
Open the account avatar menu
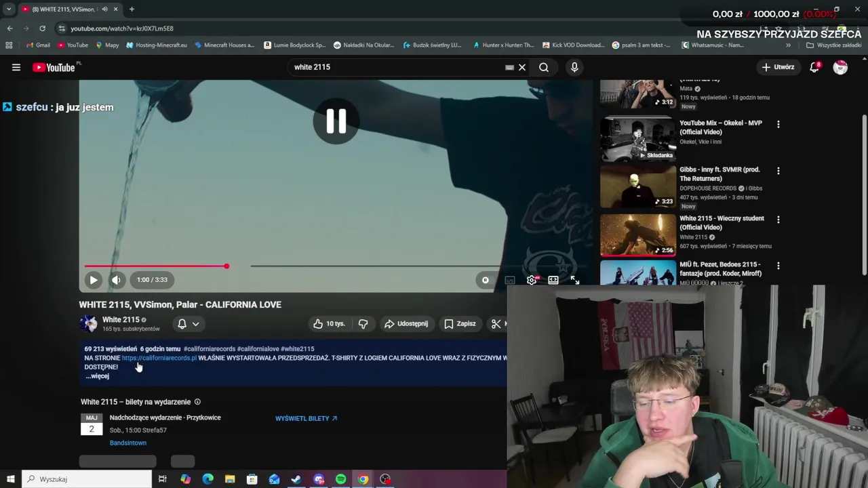pyautogui.click(x=840, y=67)
